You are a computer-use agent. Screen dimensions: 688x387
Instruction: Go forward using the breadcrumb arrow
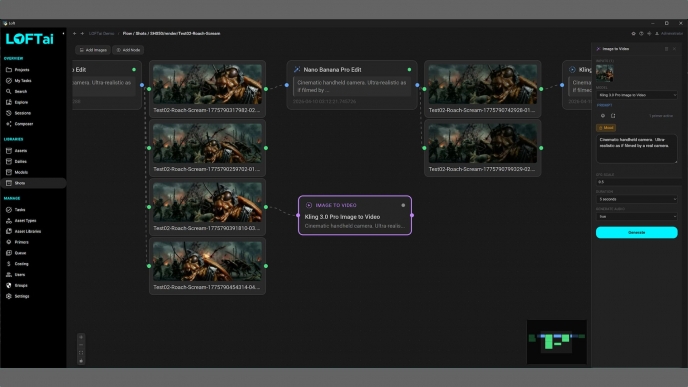tap(82, 33)
